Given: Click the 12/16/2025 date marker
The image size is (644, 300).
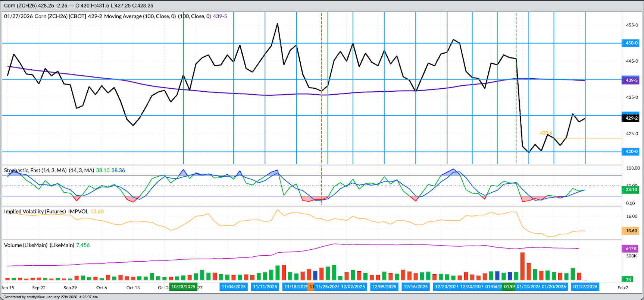Looking at the screenshot, I should tap(416, 287).
